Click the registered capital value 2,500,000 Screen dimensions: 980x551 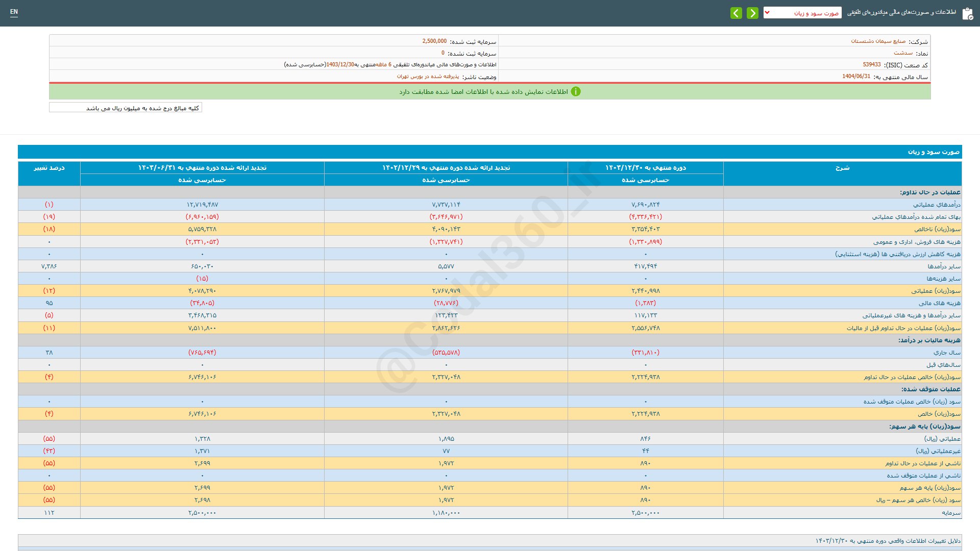[434, 41]
